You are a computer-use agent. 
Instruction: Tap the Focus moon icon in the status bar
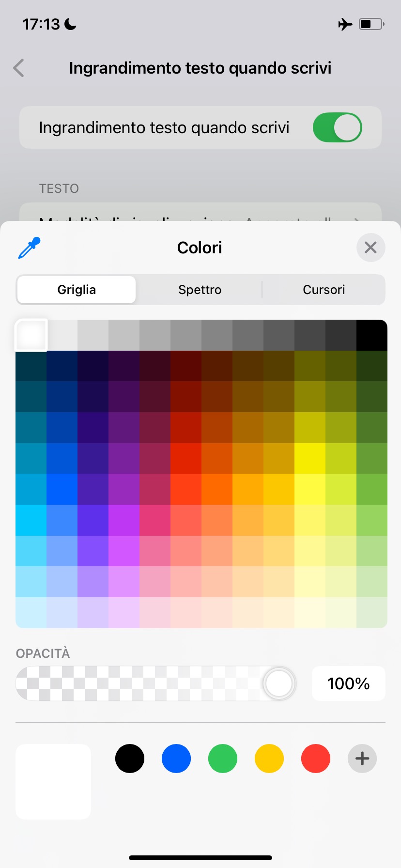(x=71, y=24)
